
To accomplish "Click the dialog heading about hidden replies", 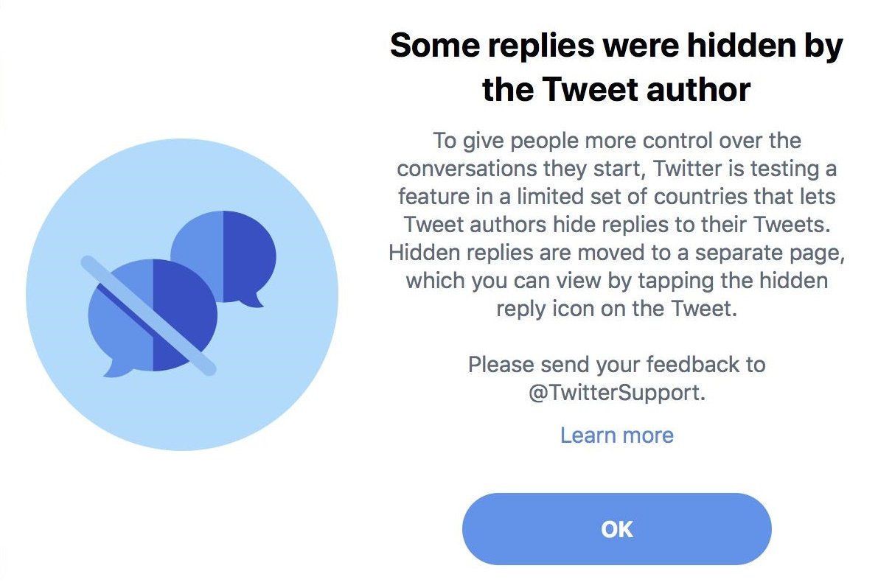I will [616, 66].
